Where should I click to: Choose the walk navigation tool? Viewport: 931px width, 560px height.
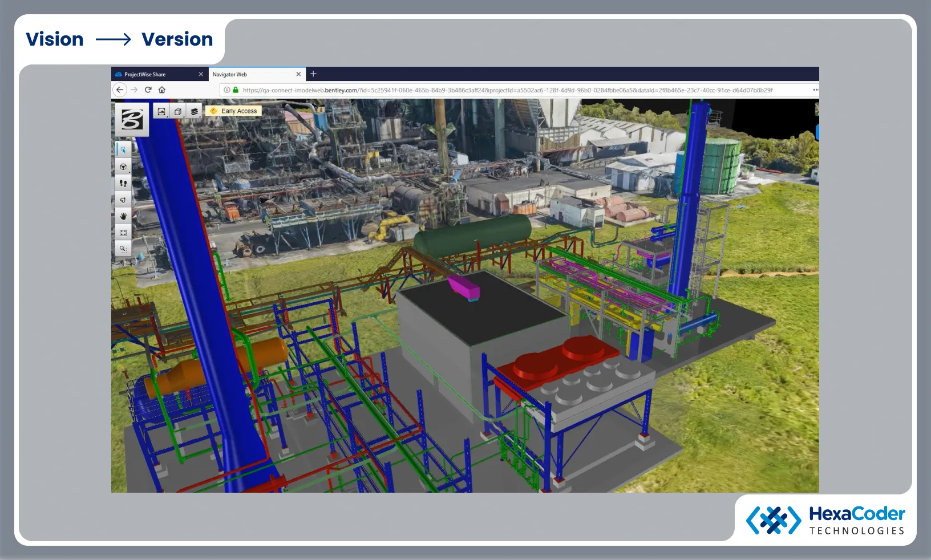tap(123, 182)
